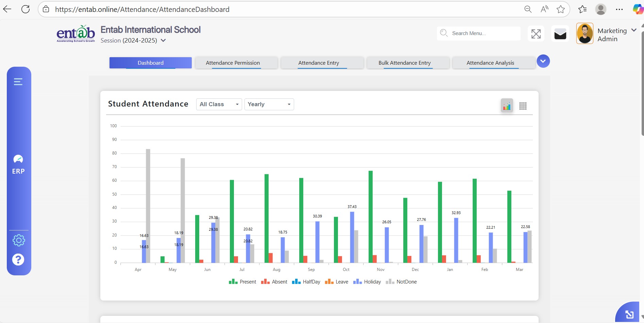This screenshot has height=323, width=644.
Task: Open the settings gear in sidebar
Action: click(x=19, y=240)
